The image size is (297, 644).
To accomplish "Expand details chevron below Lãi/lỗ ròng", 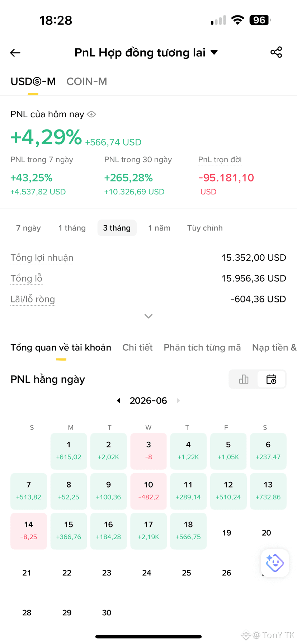I will 148,316.
